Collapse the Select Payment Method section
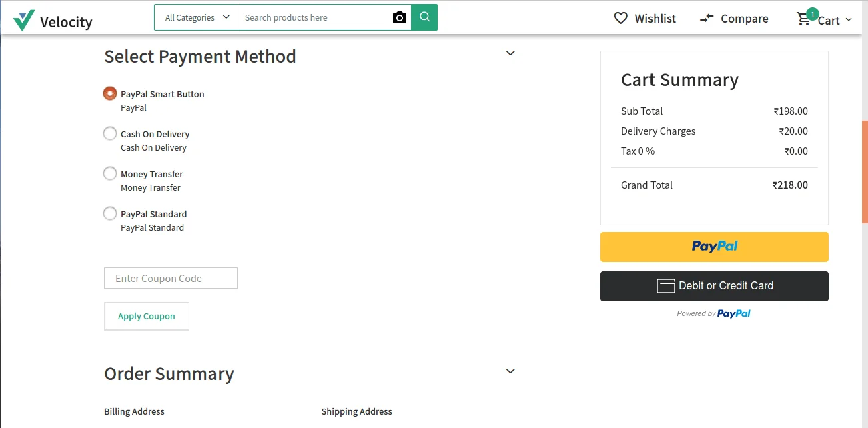This screenshot has height=428, width=868. pyautogui.click(x=510, y=53)
